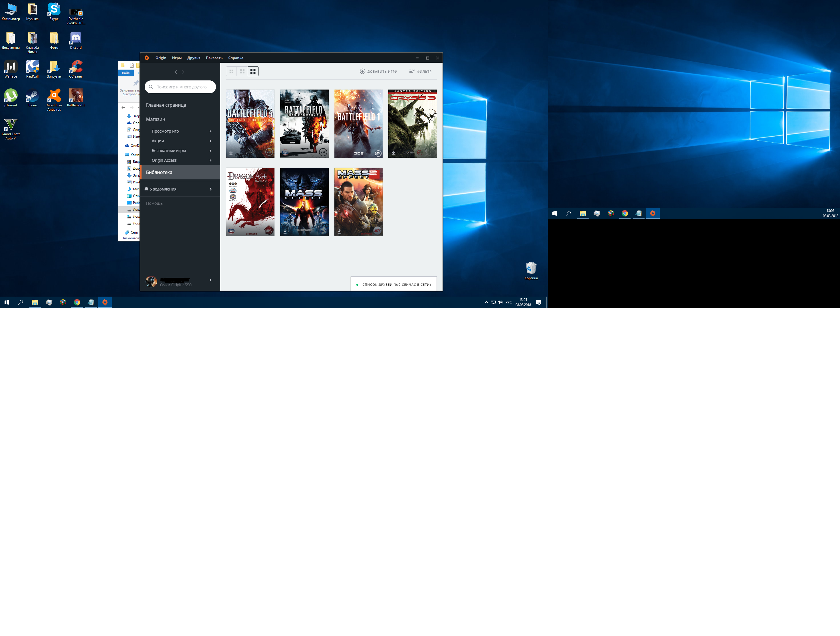Open the Друзья menu
The height and width of the screenshot is (636, 840).
(194, 58)
